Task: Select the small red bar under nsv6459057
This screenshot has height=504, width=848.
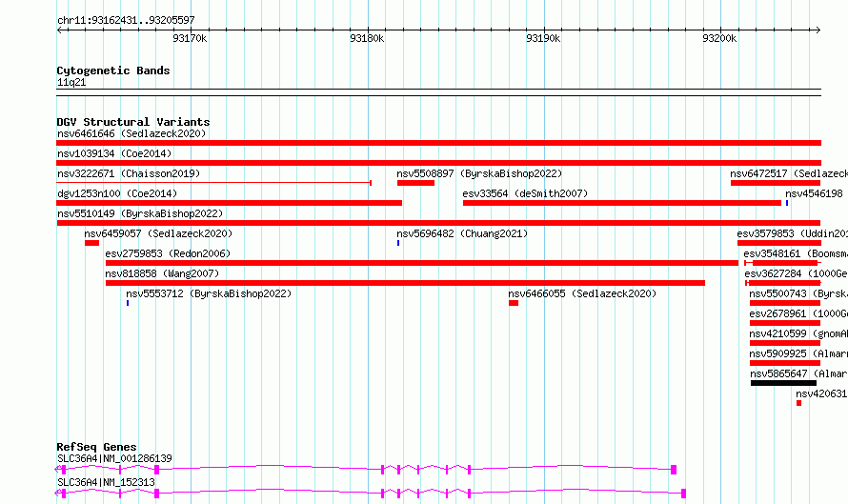Action: click(x=91, y=243)
